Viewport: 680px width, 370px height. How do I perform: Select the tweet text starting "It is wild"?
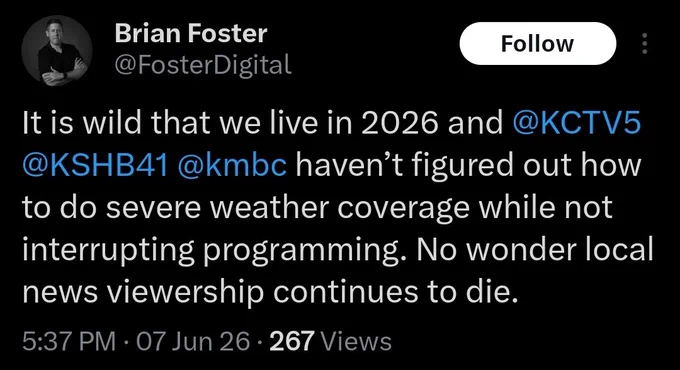[337, 207]
